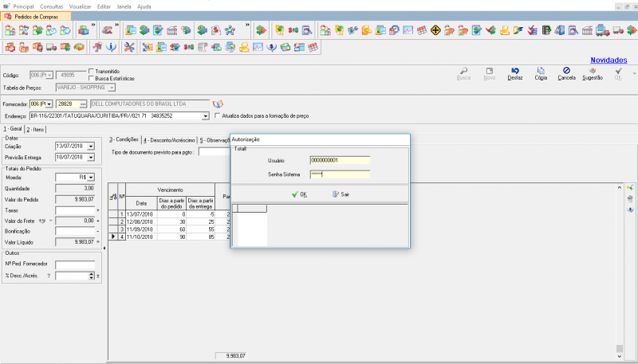638x364 pixels.
Task: Click the wrench and screwdriver tools icon
Action: (x=129, y=46)
